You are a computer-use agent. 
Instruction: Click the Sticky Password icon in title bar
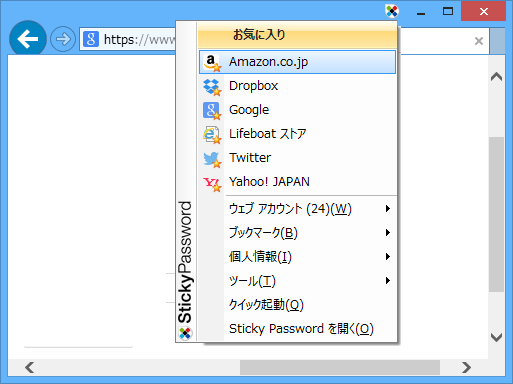tap(392, 11)
